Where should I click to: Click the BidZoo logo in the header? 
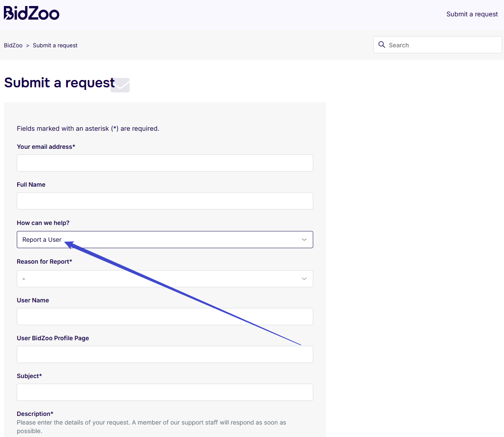point(32,13)
